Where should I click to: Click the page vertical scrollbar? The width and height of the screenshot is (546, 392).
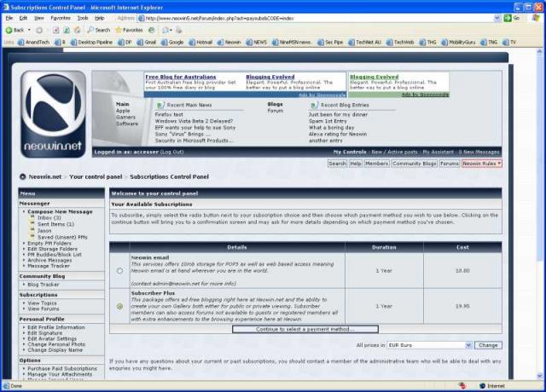540,213
